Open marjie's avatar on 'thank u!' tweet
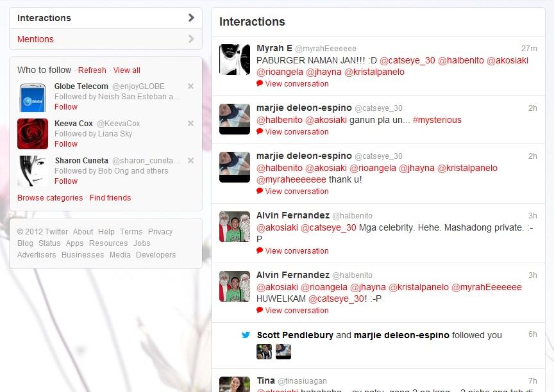This screenshot has height=392, width=554. point(235,167)
